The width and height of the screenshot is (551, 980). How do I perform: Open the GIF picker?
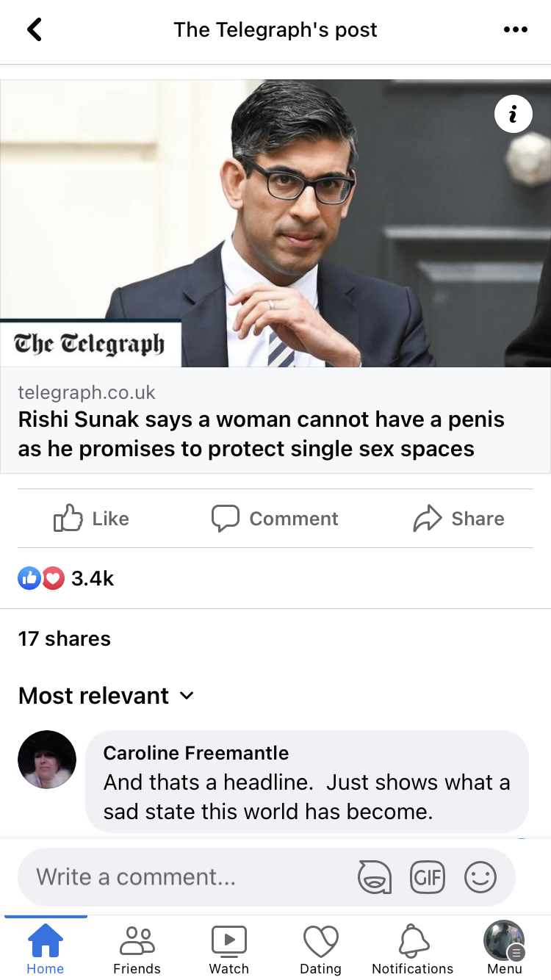click(428, 877)
